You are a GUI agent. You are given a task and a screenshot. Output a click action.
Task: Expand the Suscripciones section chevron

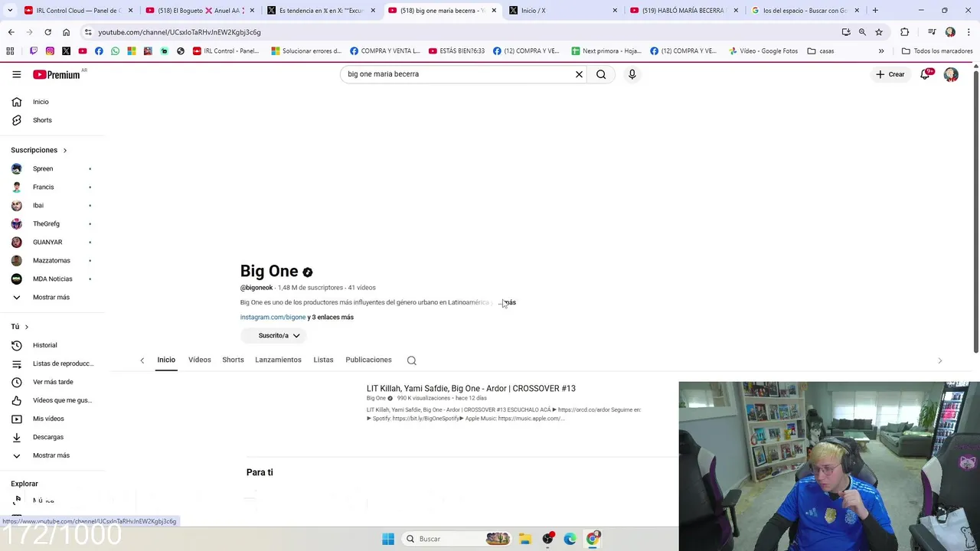click(x=65, y=150)
